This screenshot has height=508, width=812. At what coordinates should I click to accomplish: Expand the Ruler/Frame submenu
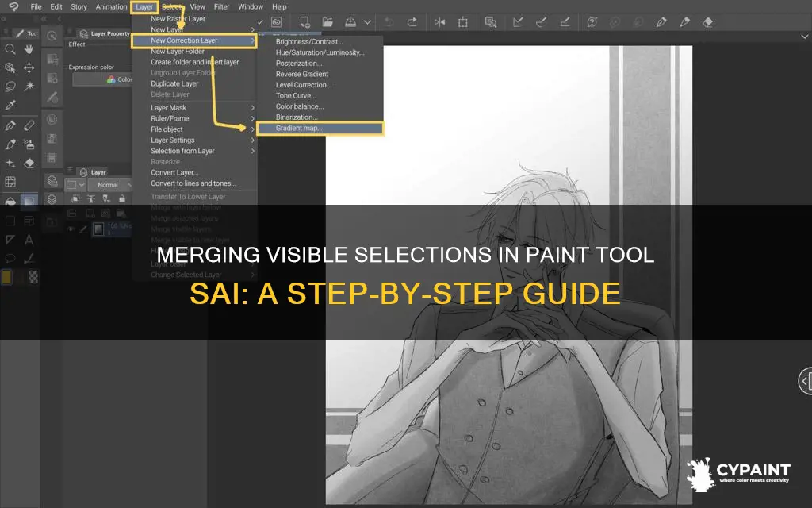click(x=194, y=119)
